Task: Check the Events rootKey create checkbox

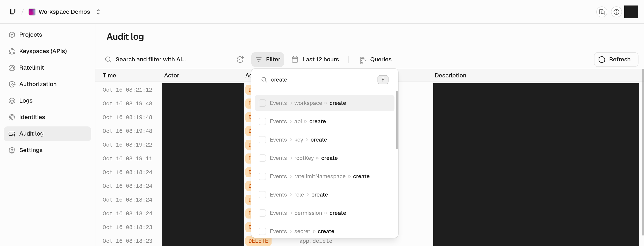Action: (262, 158)
